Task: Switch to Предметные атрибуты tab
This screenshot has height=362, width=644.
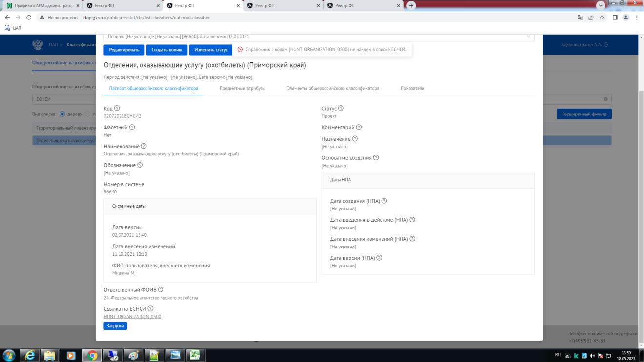Action: pyautogui.click(x=242, y=88)
